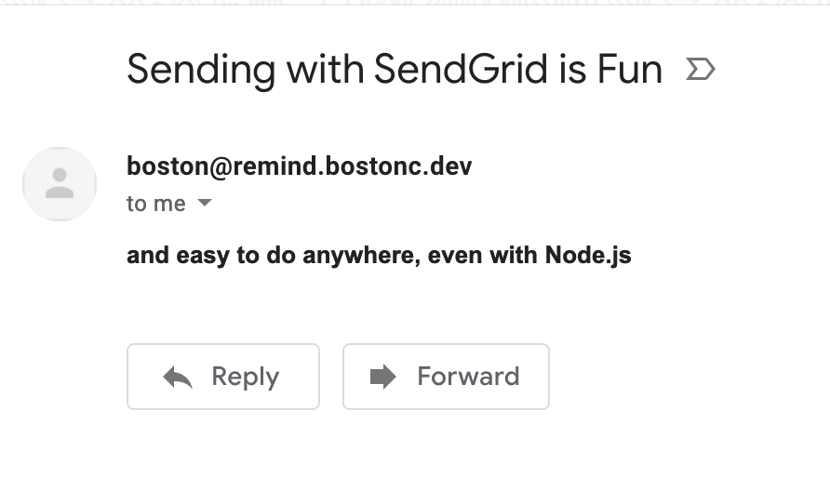
Task: Click the email subject 'Sending with SendGrid is Fun'
Action: pos(395,70)
